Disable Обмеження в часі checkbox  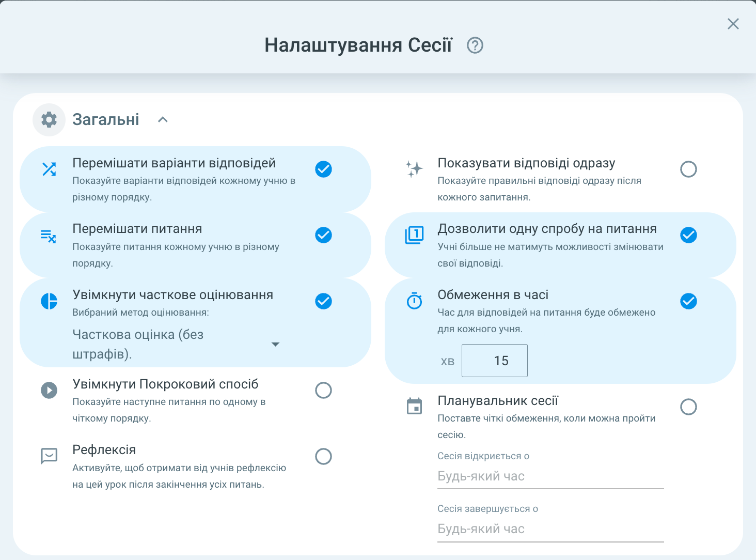click(688, 301)
